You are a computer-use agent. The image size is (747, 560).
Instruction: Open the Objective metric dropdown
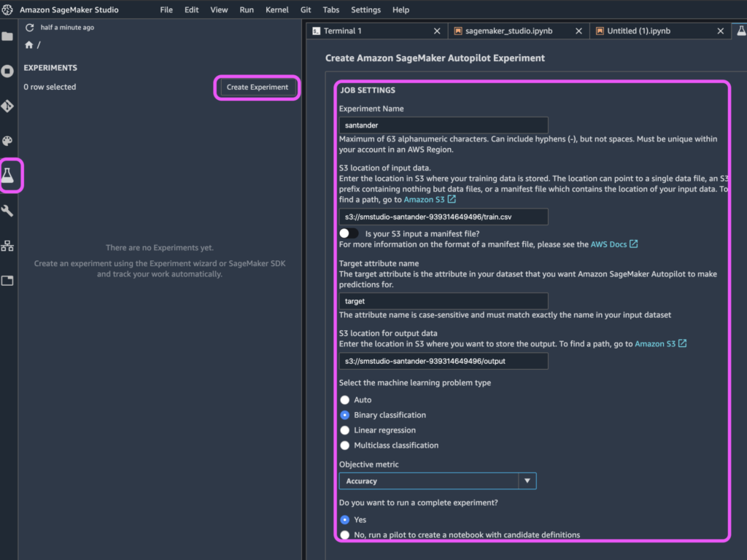click(527, 481)
